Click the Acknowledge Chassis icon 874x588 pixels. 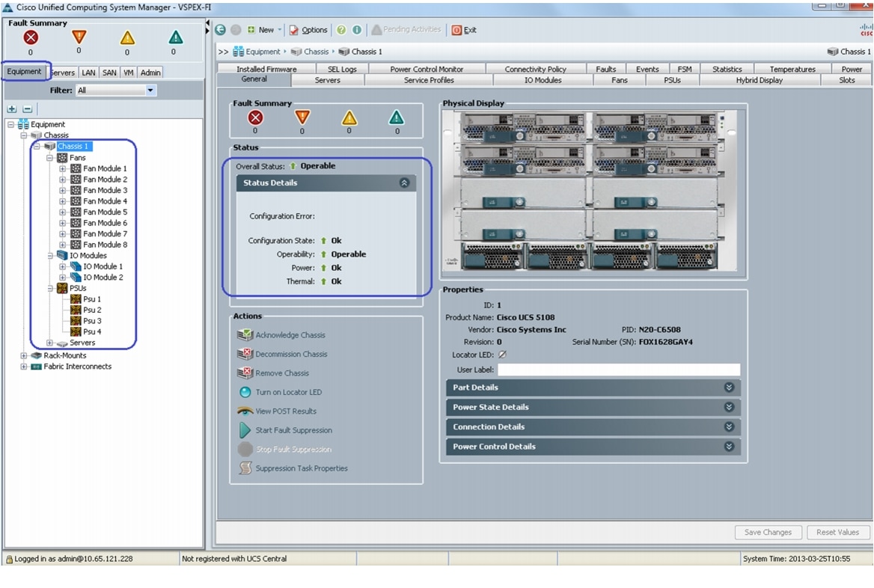tap(245, 335)
